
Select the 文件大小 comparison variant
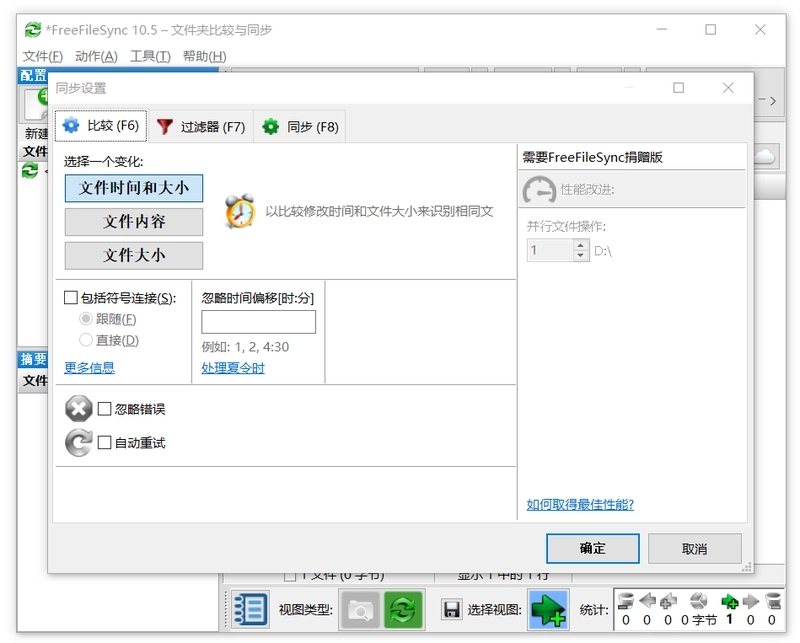tap(134, 255)
